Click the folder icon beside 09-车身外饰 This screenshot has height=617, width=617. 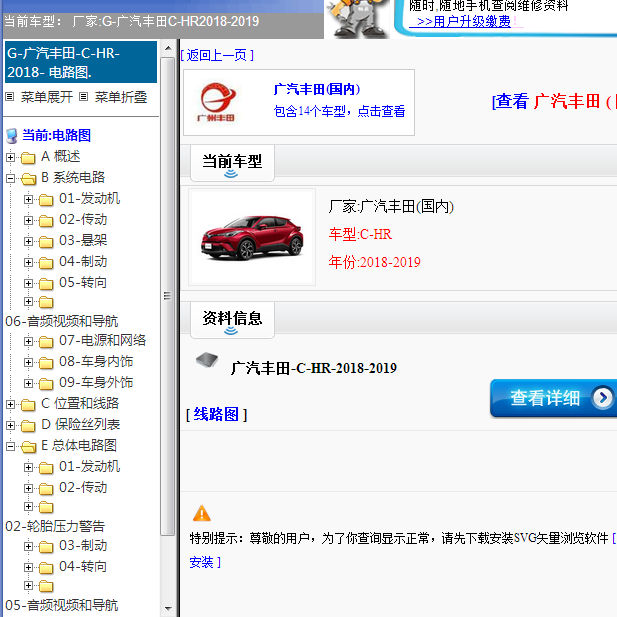pyautogui.click(x=46, y=383)
